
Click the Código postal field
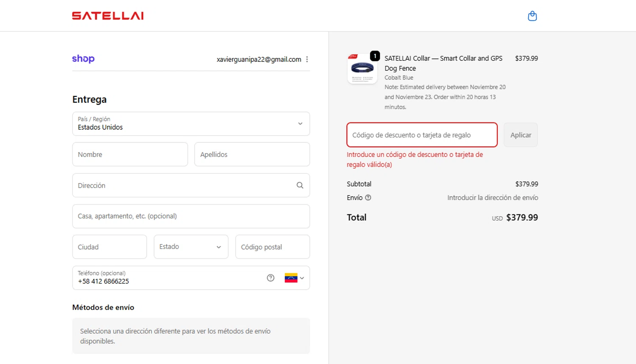[x=273, y=247]
